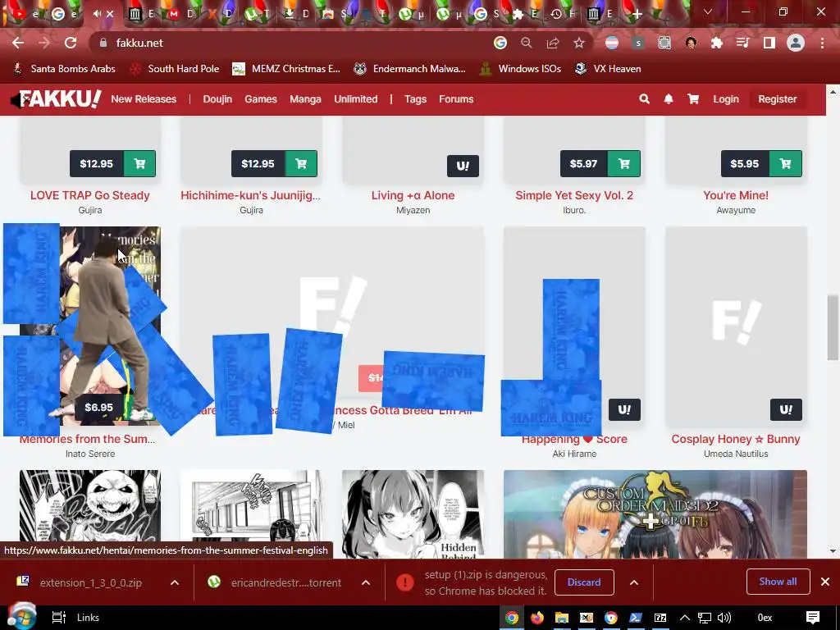Click the U! badge on Living +α Alone

[x=463, y=166]
